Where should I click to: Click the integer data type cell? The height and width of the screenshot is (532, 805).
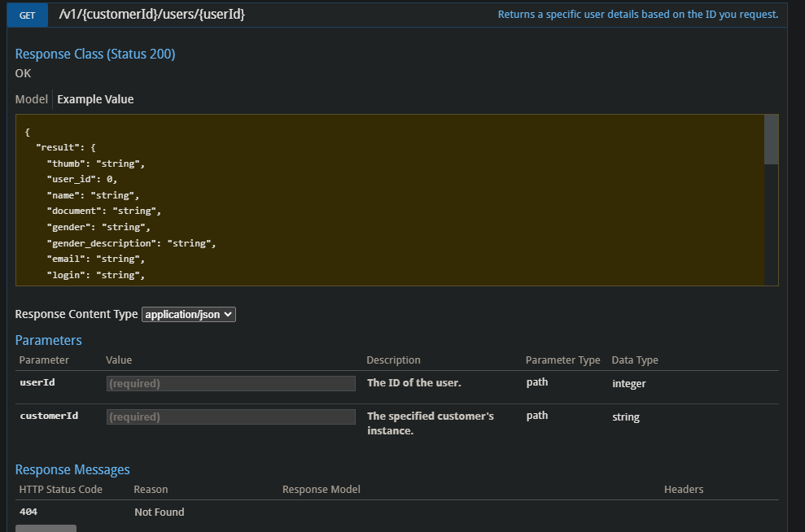pyautogui.click(x=629, y=384)
